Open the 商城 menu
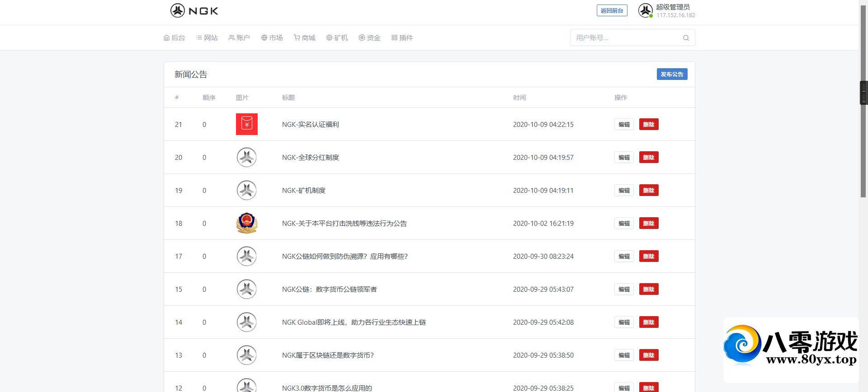 (x=305, y=38)
